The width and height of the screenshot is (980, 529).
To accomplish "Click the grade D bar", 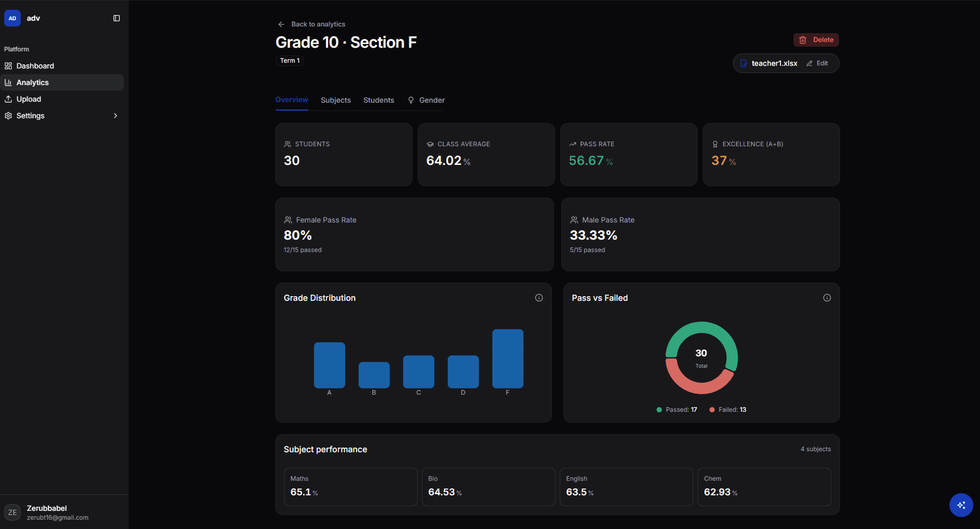I will 463,371.
